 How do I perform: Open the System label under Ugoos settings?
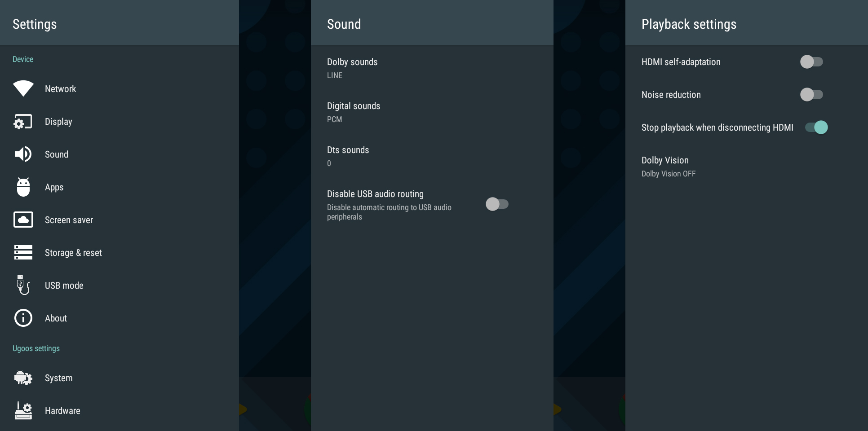[58, 378]
